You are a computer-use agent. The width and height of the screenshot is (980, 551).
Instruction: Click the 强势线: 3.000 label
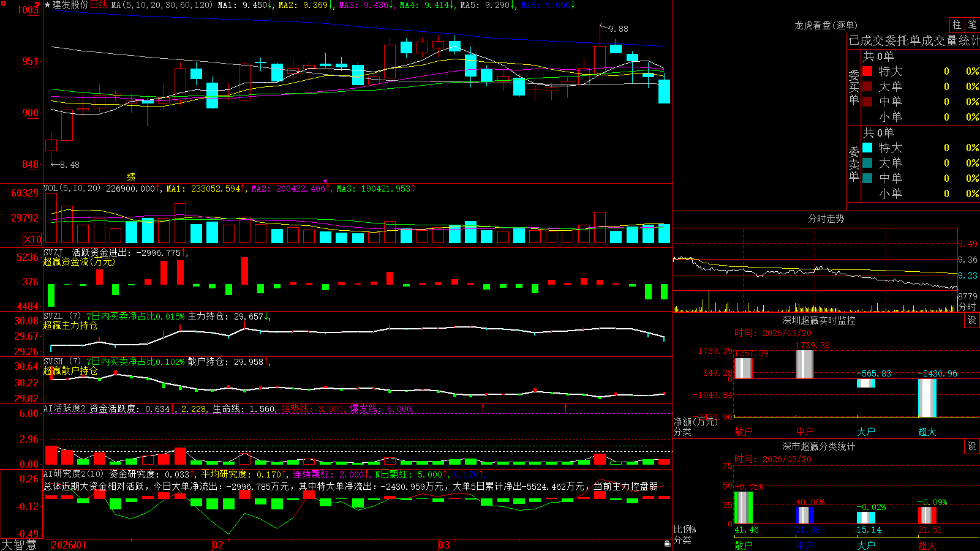click(312, 409)
